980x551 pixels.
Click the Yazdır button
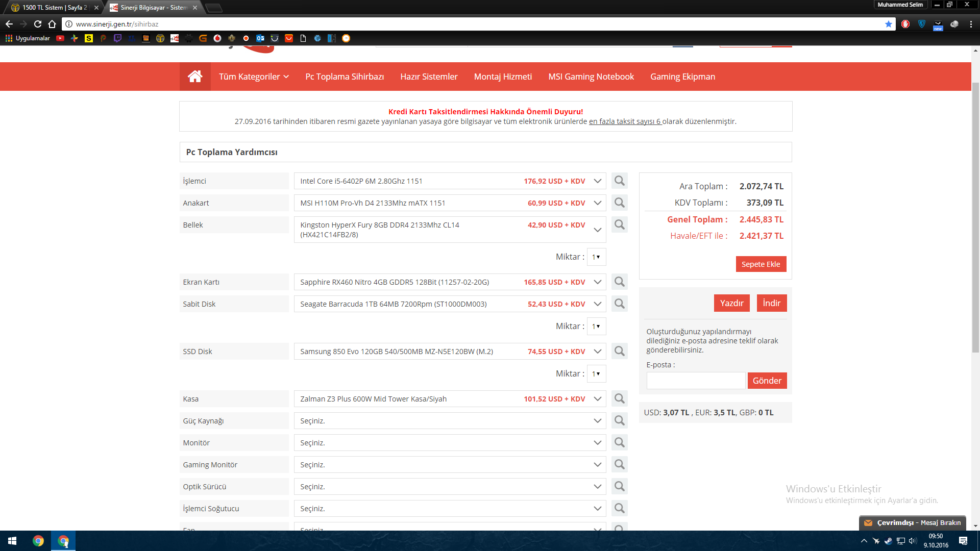coord(731,303)
